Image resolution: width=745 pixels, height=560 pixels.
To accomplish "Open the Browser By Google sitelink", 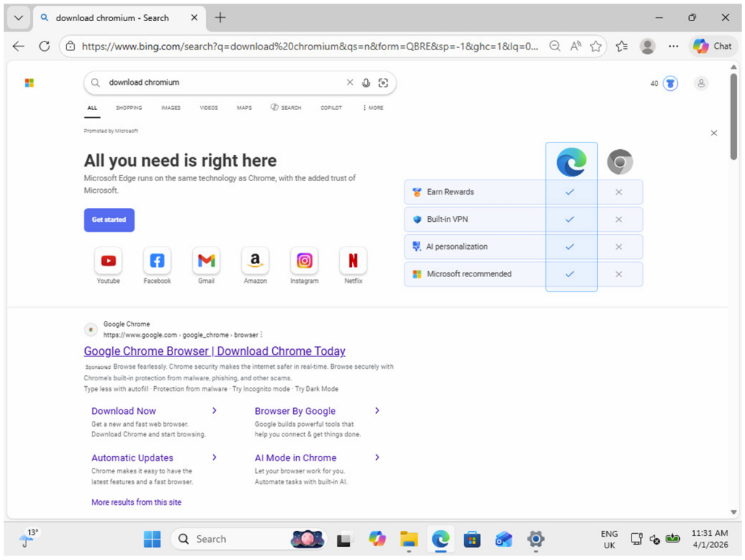I will coord(295,411).
